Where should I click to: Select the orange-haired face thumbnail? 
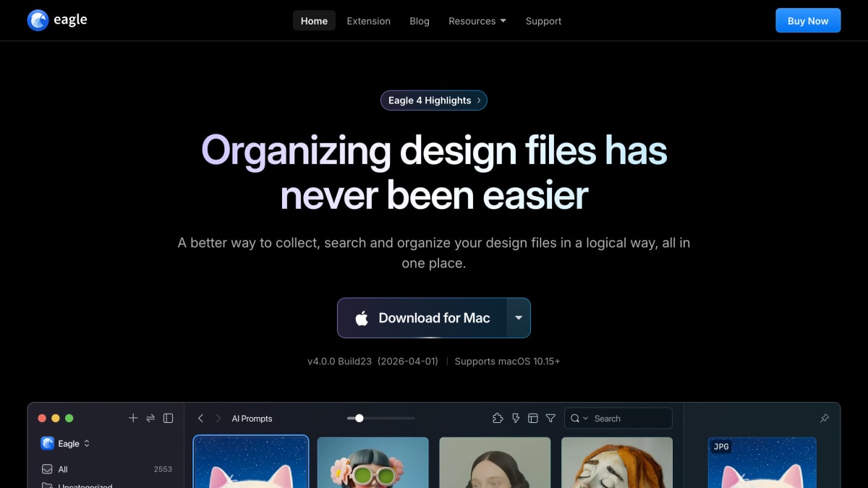[x=617, y=463]
